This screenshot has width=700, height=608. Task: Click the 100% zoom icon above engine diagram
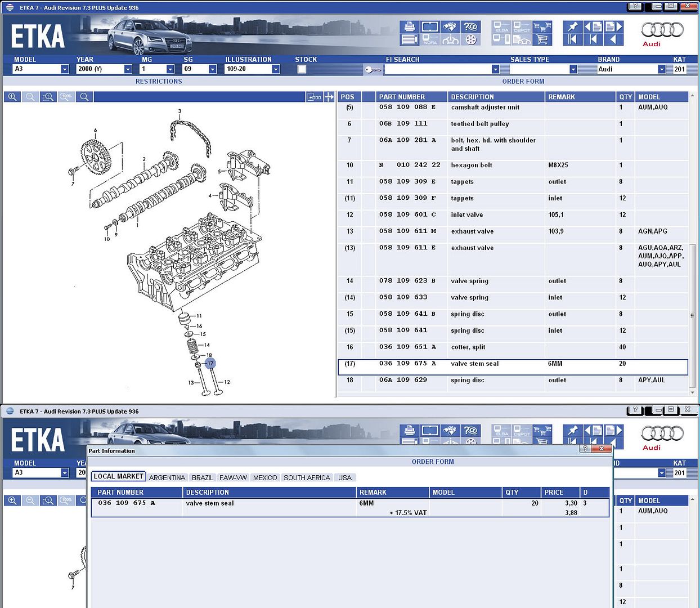click(x=66, y=97)
